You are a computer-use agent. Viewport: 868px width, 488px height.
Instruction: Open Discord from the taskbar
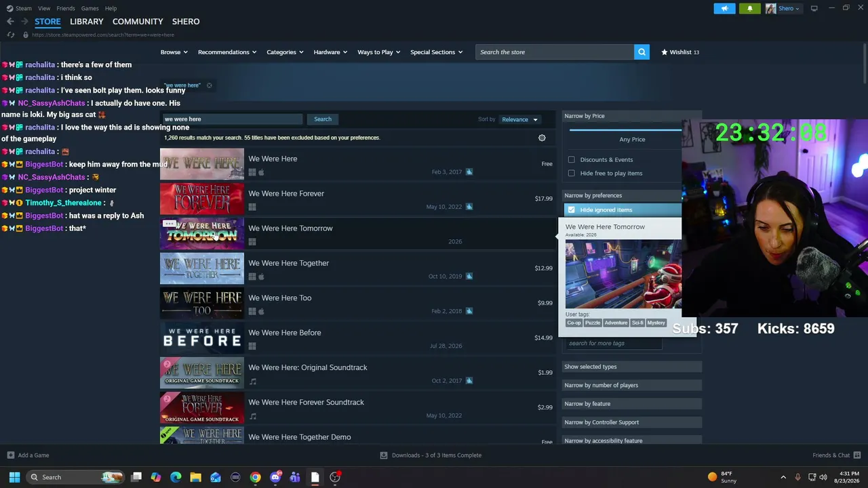pos(275,477)
